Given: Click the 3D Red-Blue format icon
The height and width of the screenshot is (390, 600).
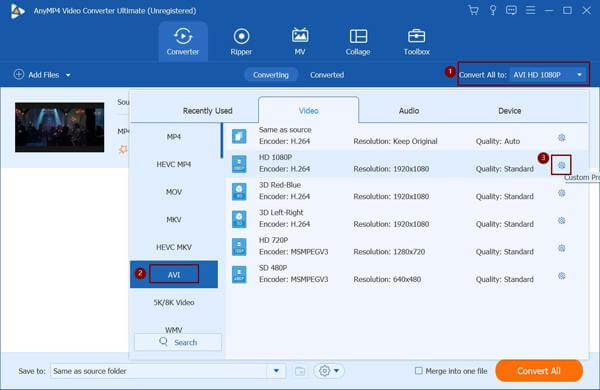Looking at the screenshot, I should (x=239, y=191).
